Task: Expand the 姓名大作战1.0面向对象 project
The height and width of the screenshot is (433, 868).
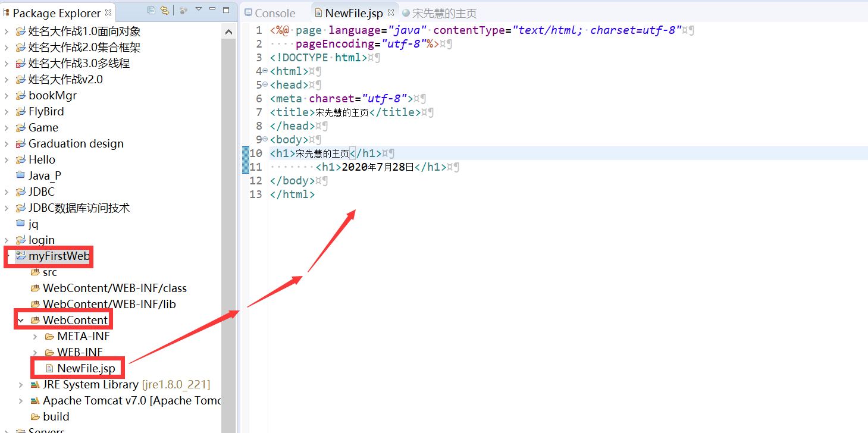Action: pyautogui.click(x=7, y=32)
